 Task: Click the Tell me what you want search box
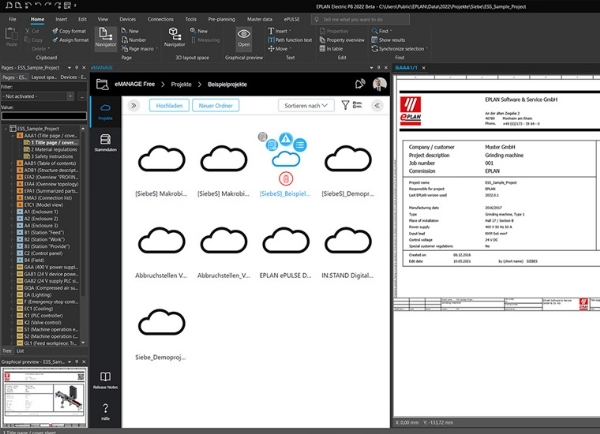[x=360, y=19]
